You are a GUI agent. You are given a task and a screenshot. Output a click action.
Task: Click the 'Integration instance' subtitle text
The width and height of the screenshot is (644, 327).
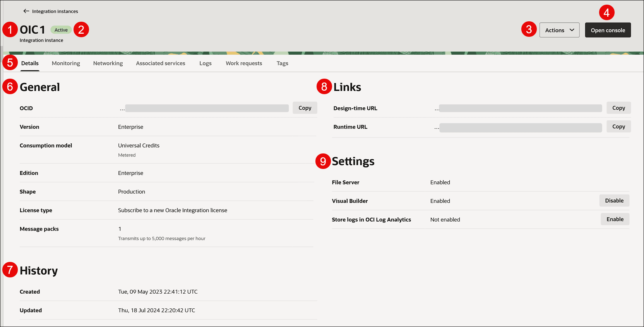41,40
